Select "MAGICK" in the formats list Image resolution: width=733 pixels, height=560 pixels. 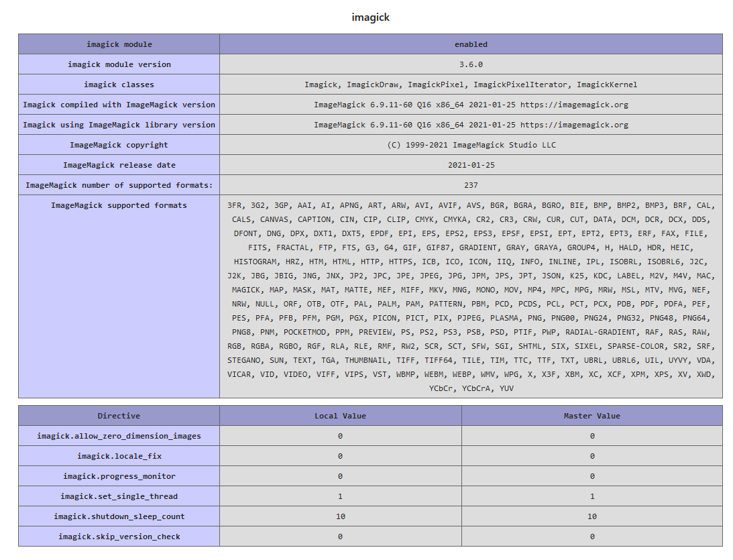pyautogui.click(x=246, y=289)
